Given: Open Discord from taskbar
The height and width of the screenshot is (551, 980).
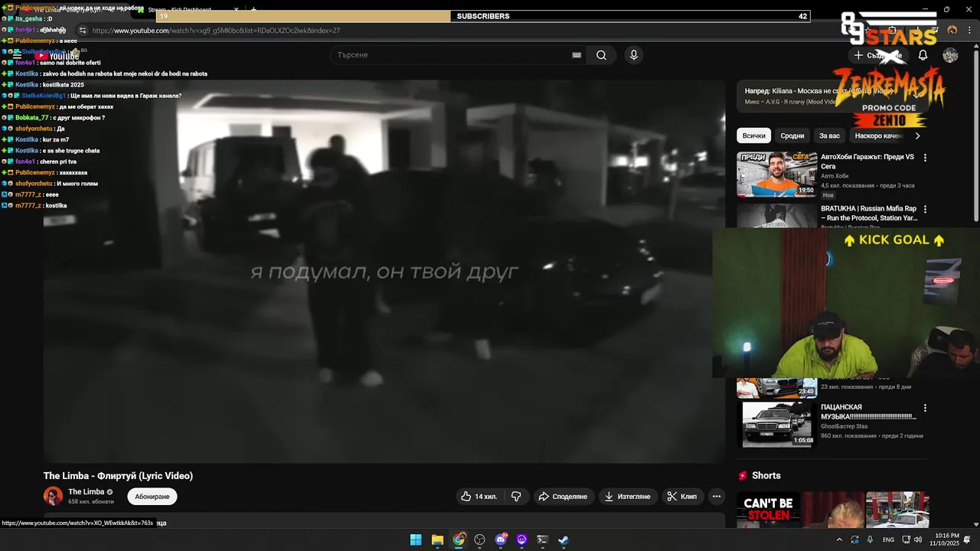Looking at the screenshot, I should tap(501, 540).
